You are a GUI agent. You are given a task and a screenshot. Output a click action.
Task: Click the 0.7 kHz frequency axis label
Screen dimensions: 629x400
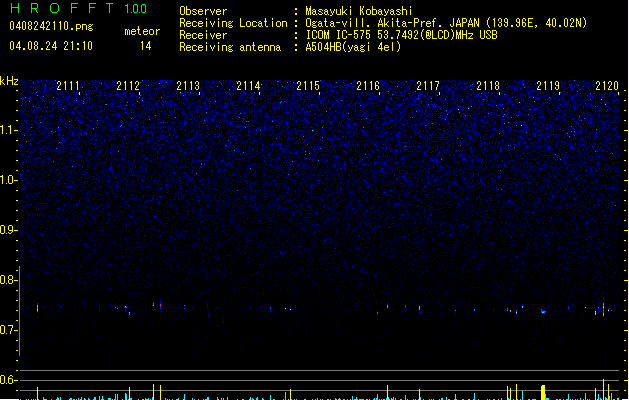(x=9, y=330)
